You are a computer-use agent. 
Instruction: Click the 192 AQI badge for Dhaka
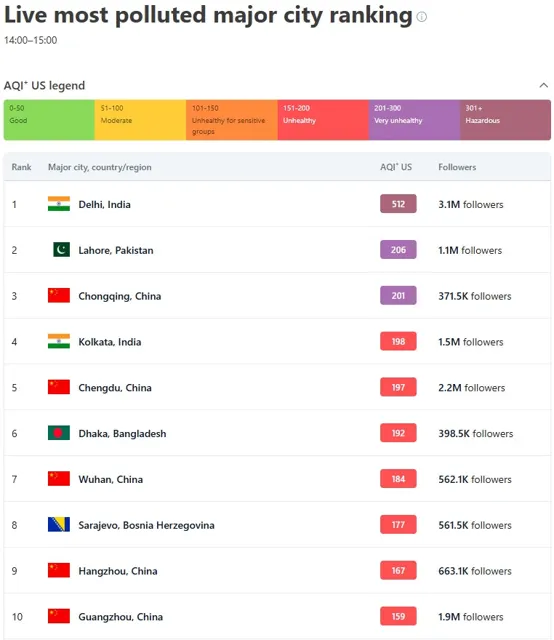pos(398,433)
